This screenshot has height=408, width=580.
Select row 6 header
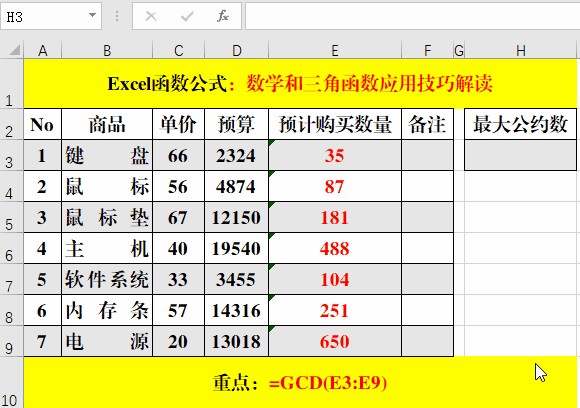tap(12, 249)
